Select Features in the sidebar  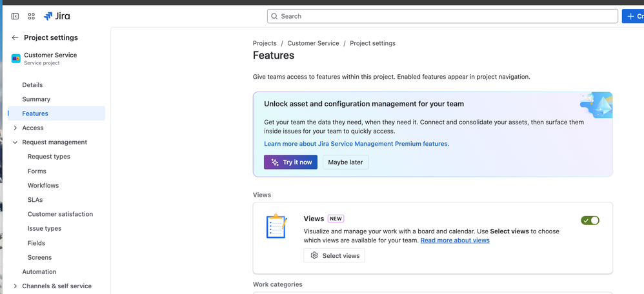point(56,113)
